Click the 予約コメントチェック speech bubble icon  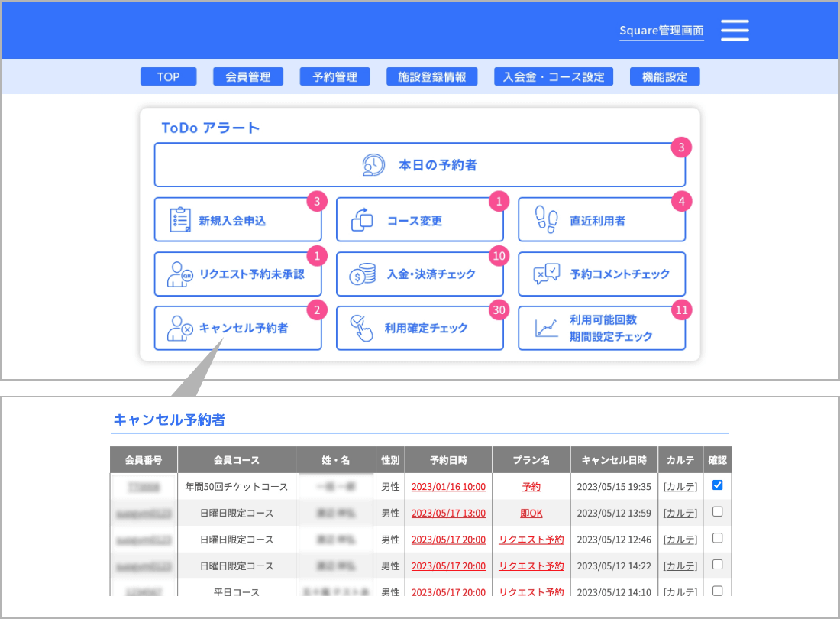546,274
